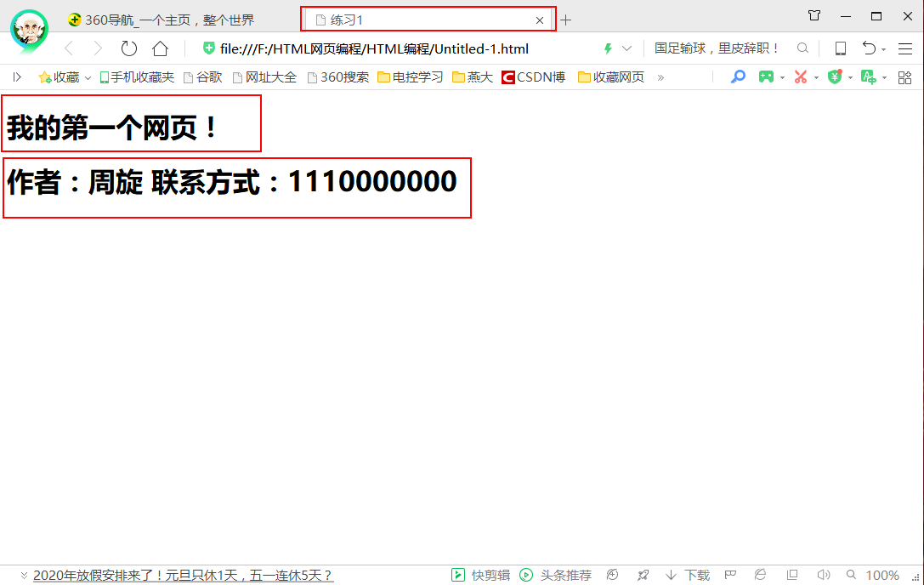
Task: Click the 100% zoom level control
Action: (882, 574)
